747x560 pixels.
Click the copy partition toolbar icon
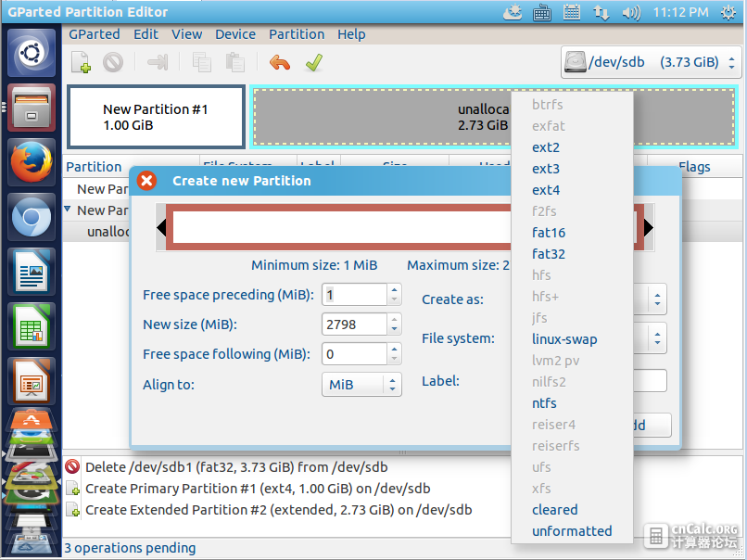pos(201,62)
